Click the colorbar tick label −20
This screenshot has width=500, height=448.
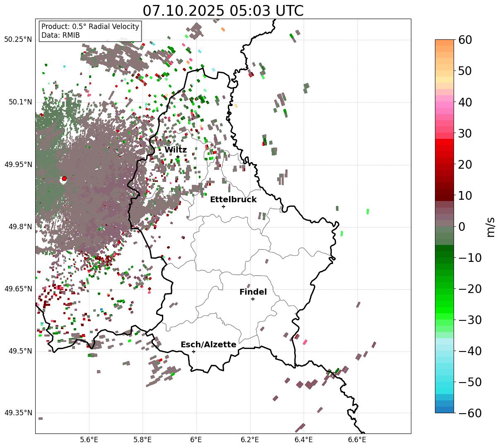tap(470, 289)
